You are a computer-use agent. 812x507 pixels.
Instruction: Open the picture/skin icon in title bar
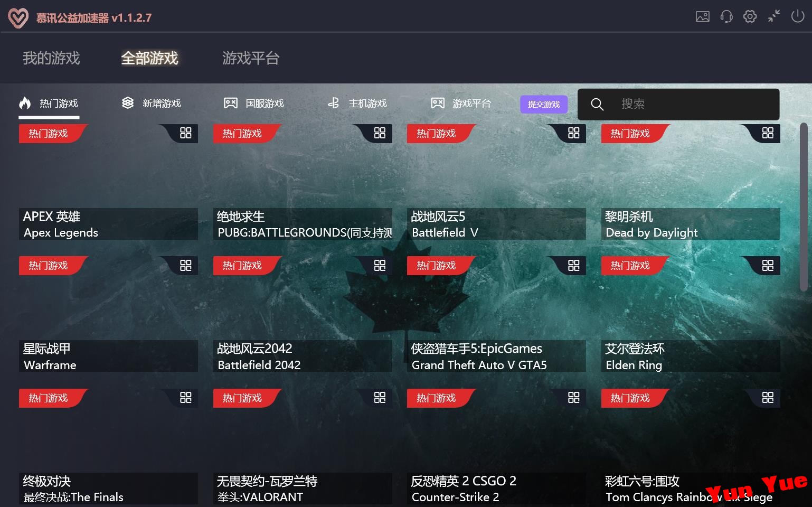coord(703,16)
